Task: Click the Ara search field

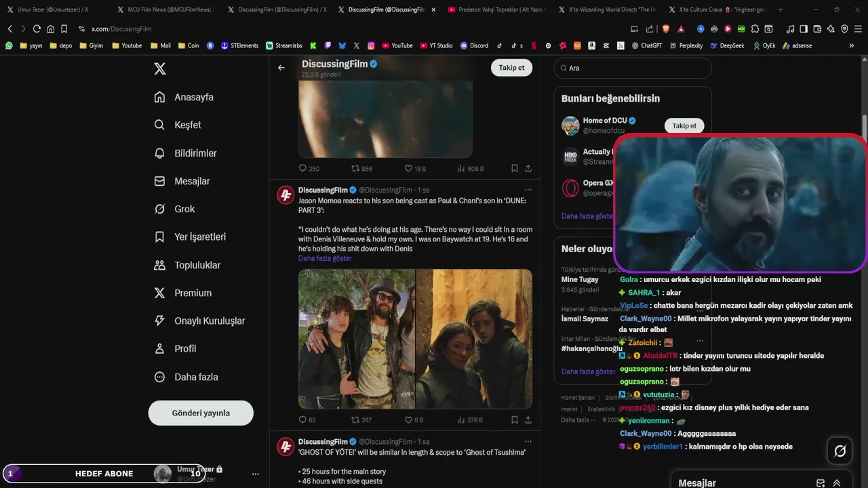Action: tap(633, 68)
